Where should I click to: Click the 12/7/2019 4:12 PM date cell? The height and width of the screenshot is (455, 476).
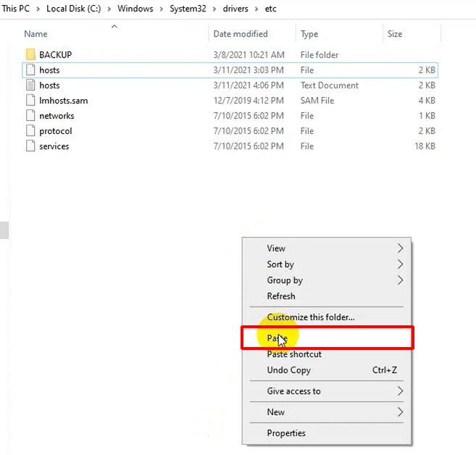point(249,101)
